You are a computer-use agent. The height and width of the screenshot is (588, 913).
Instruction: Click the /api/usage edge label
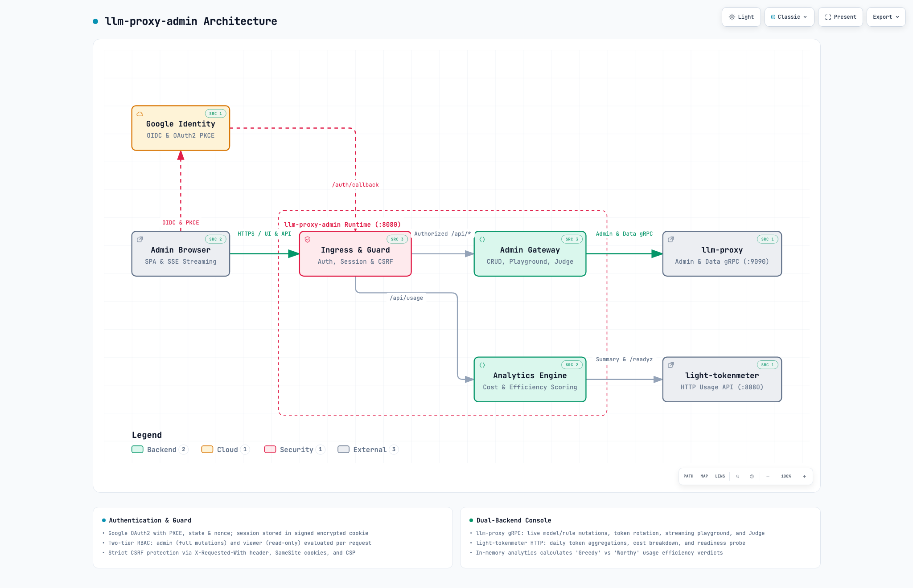pos(407,298)
